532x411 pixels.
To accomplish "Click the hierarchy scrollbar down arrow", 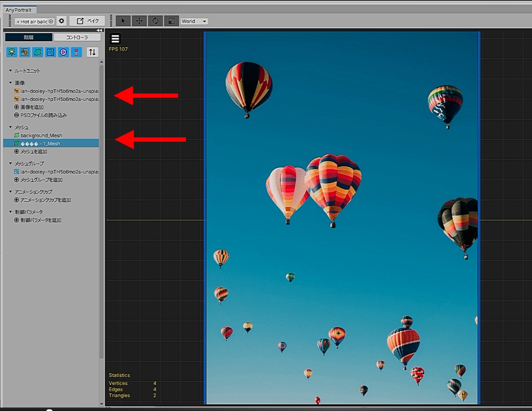I will 102,404.
